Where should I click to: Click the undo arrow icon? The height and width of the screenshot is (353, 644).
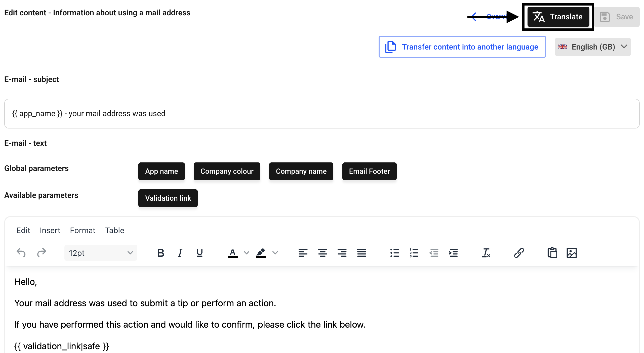(21, 253)
